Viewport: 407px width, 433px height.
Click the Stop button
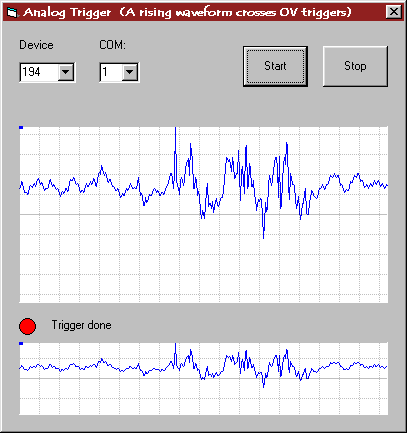click(355, 66)
